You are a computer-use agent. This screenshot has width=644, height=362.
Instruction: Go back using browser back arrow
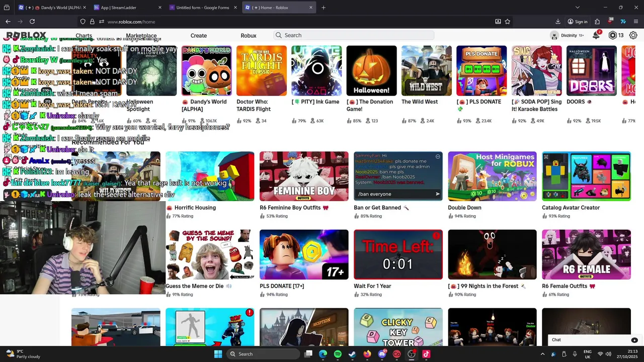point(8,22)
